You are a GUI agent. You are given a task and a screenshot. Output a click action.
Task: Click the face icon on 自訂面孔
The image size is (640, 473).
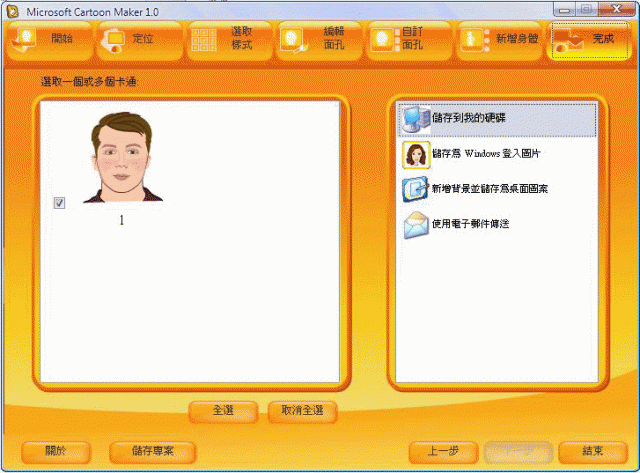click(x=385, y=40)
